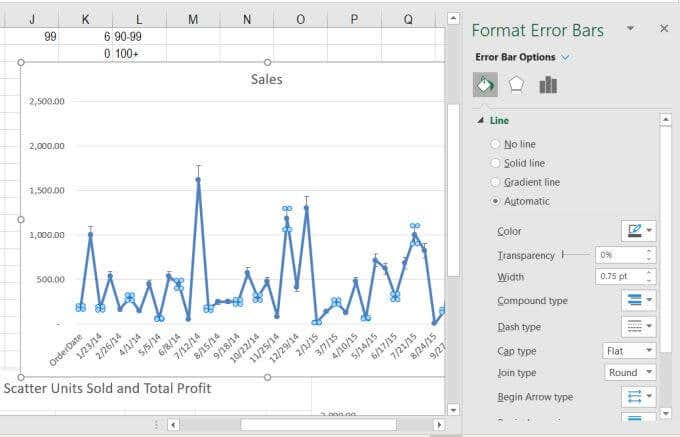Viewport: 680px width, 437px height.
Task: Open the task pane options arrow
Action: point(630,29)
